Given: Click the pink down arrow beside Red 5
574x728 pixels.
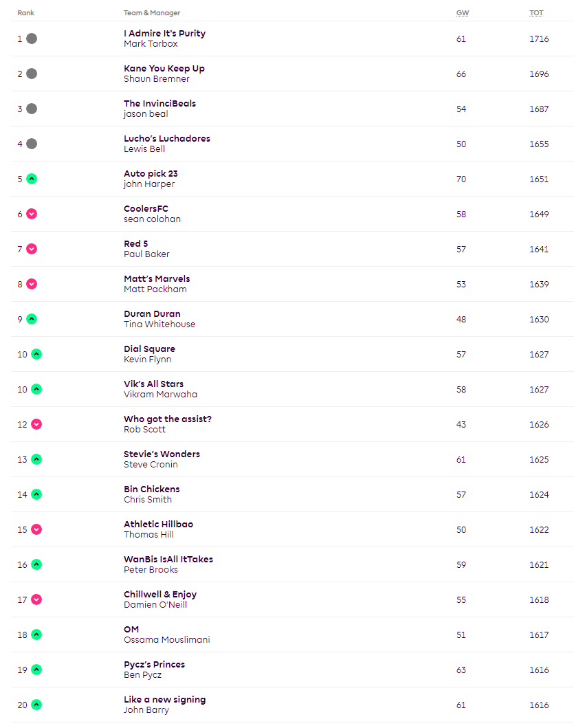Looking at the screenshot, I should (x=32, y=249).
